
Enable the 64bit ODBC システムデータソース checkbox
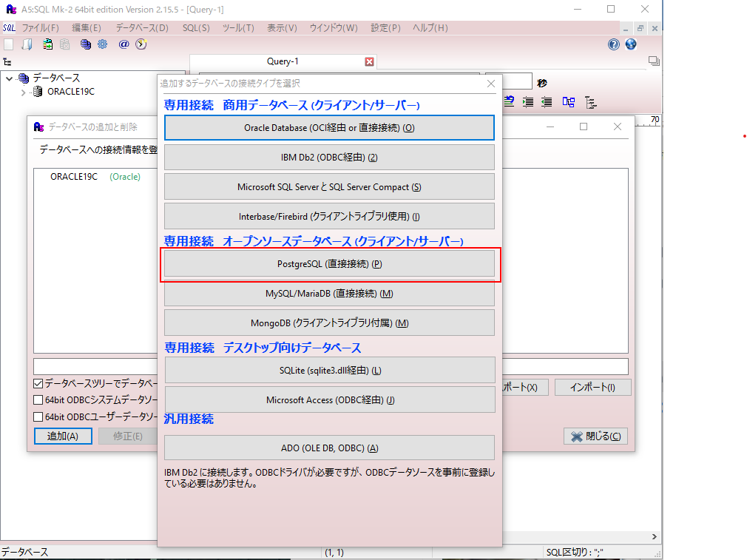(38, 400)
